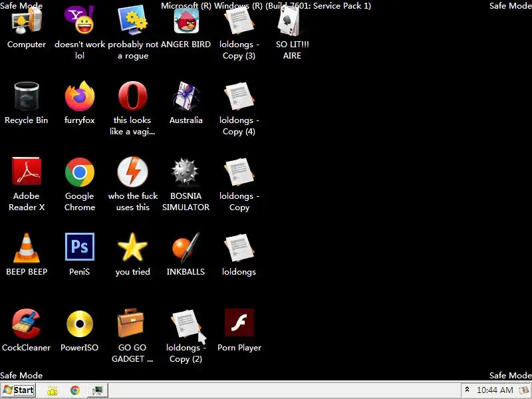
Task: Launch Chrome from the taskbar
Action: coord(75,390)
